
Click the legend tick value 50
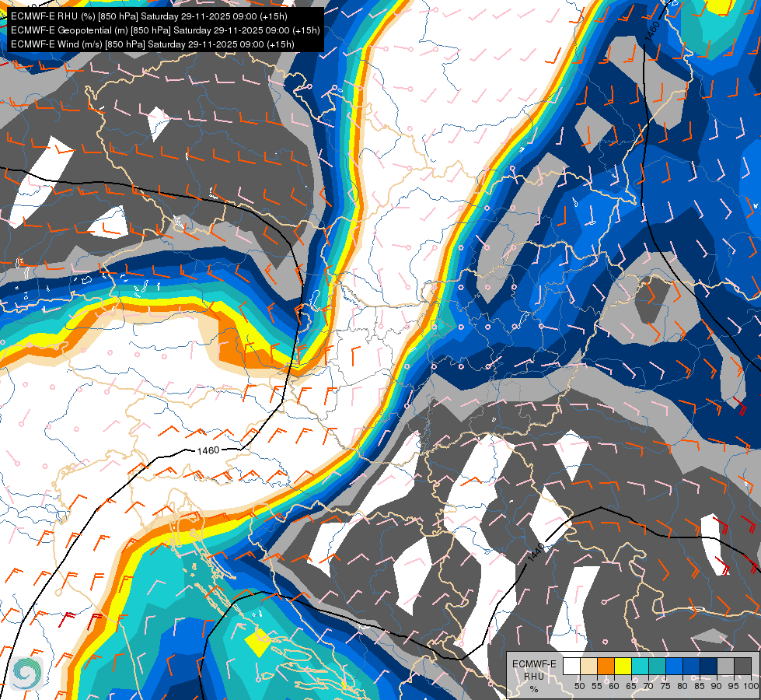pyautogui.click(x=579, y=686)
